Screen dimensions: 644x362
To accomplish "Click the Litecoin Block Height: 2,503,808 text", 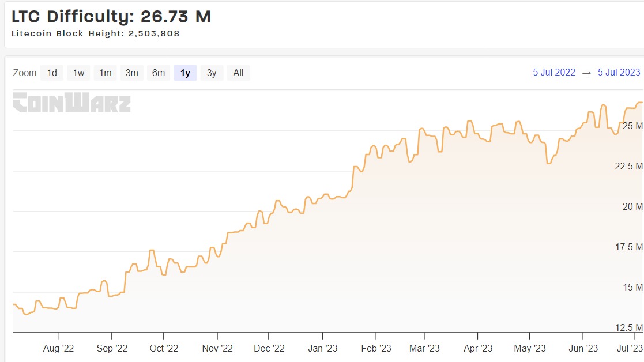I will tap(95, 33).
